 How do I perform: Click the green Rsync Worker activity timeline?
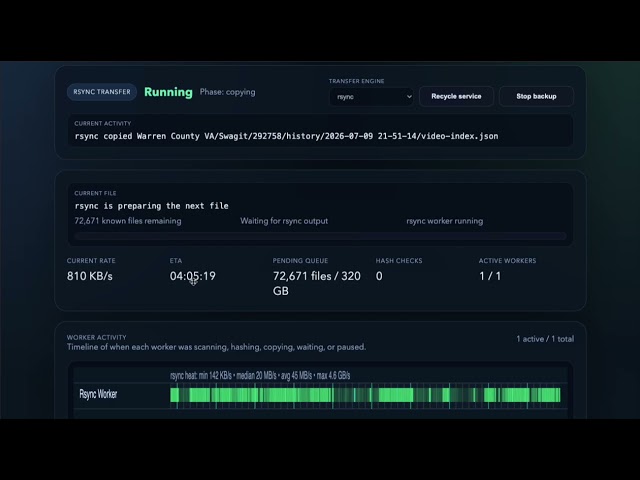pos(365,395)
